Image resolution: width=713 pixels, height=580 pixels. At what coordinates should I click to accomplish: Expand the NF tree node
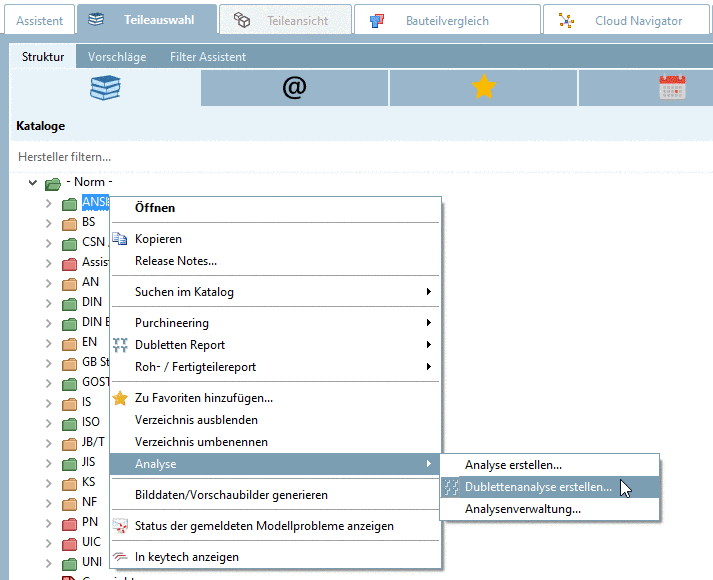coord(49,504)
